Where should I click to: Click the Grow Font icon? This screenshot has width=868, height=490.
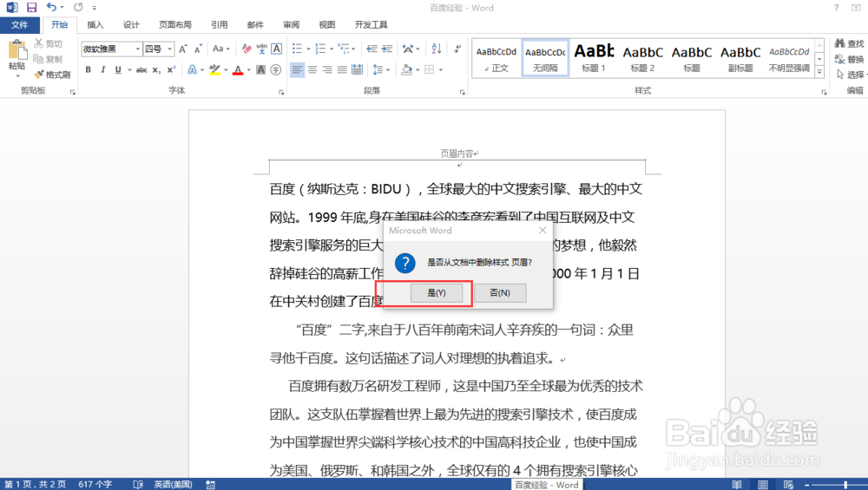183,49
